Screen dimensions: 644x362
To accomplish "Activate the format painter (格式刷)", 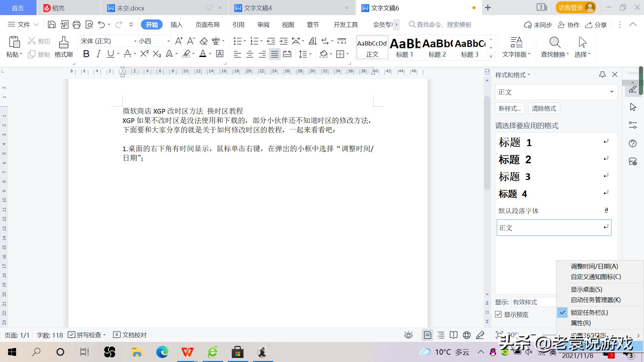I will click(63, 47).
